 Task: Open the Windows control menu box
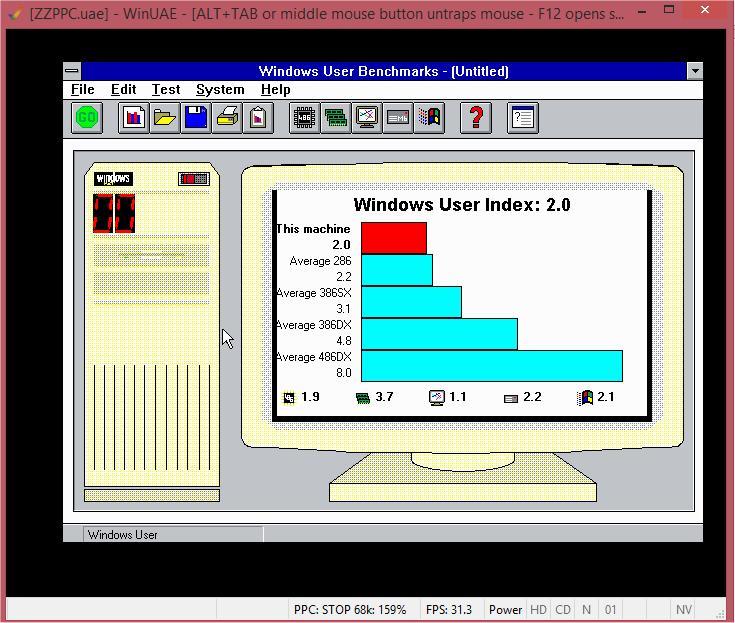coord(72,71)
